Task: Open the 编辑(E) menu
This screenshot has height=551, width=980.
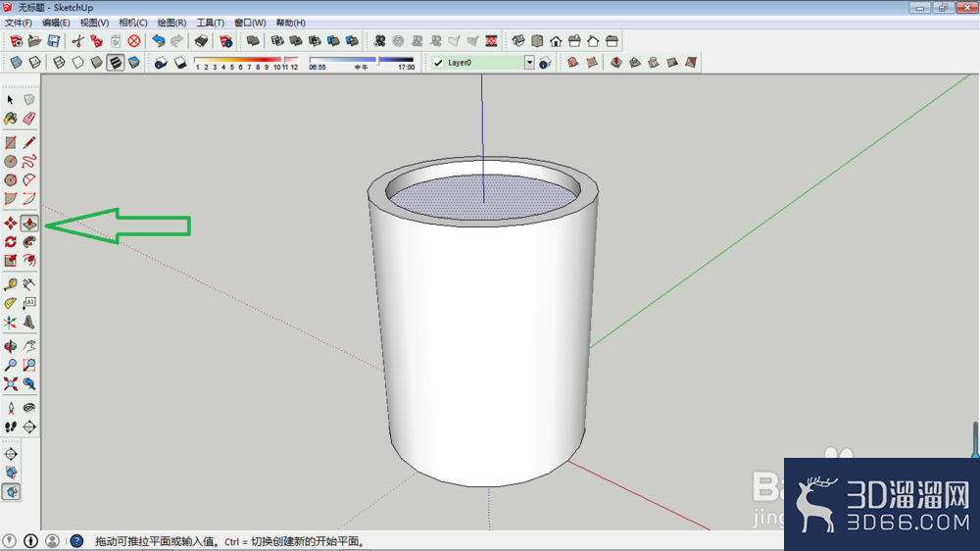Action: [56, 23]
